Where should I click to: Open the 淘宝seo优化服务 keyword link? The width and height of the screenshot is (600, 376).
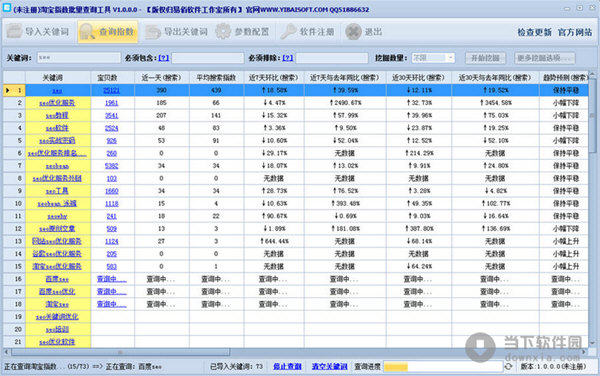click(57, 267)
